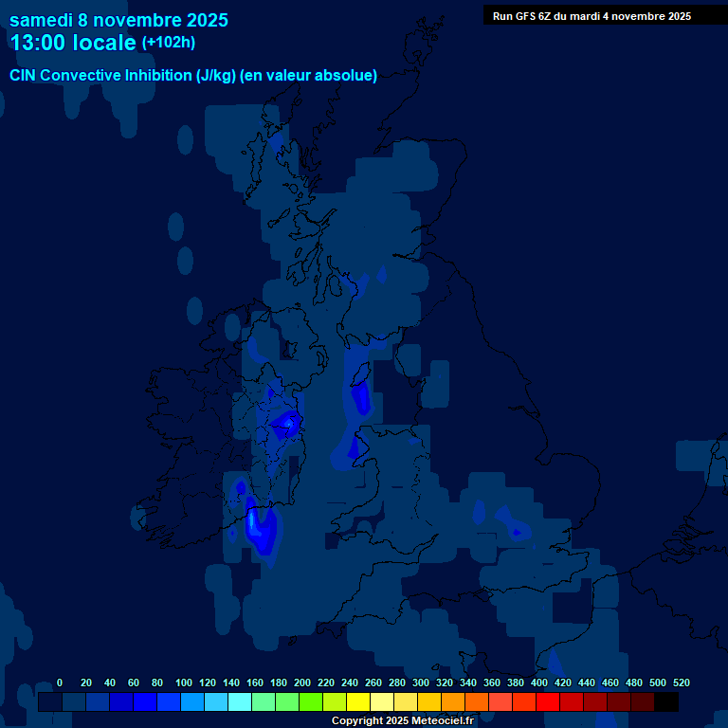Viewport: 728px width, 728px height.
Task: Click the pure blue swatch at 60
Action: click(x=145, y=702)
